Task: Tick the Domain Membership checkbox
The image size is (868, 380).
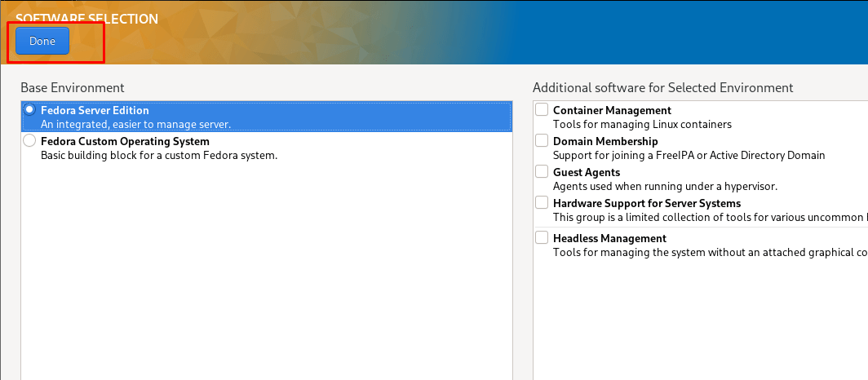Action: click(542, 141)
